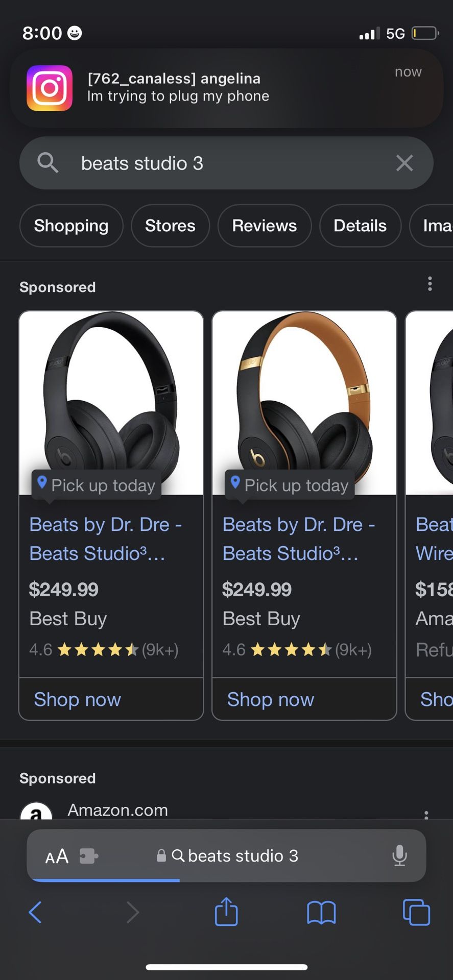This screenshot has height=980, width=453.
Task: Open the Beats Studio³ black headphones link
Action: tap(105, 538)
